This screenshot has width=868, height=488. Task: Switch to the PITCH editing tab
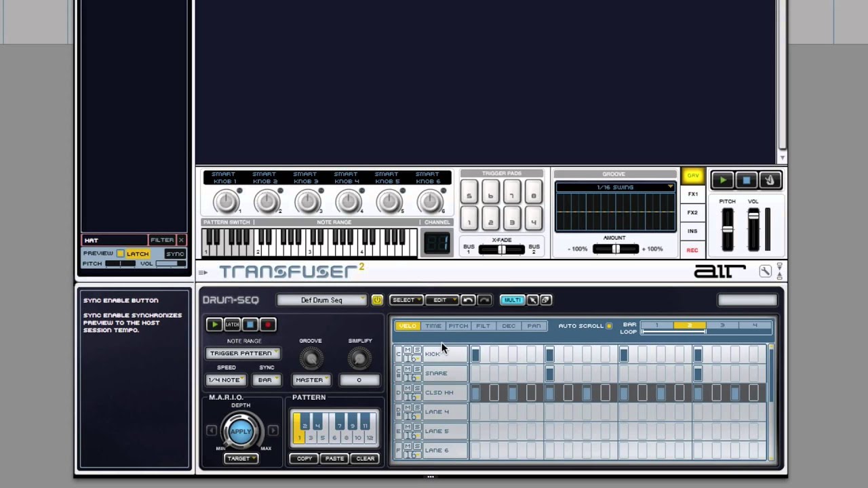click(458, 326)
